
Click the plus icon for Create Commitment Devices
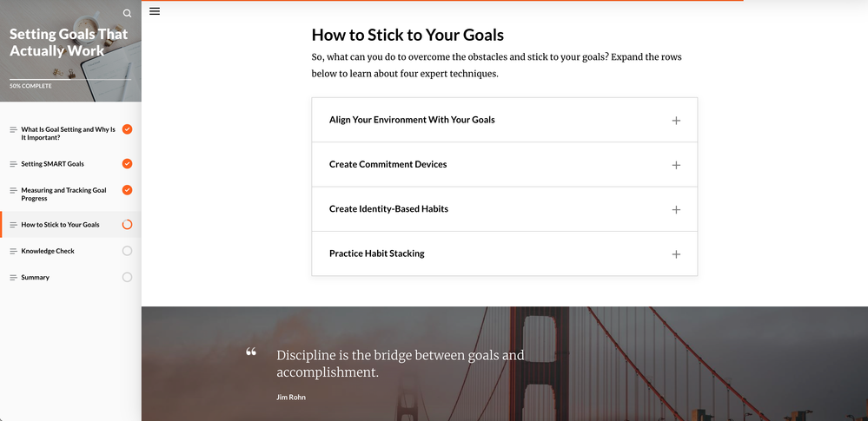coord(676,165)
